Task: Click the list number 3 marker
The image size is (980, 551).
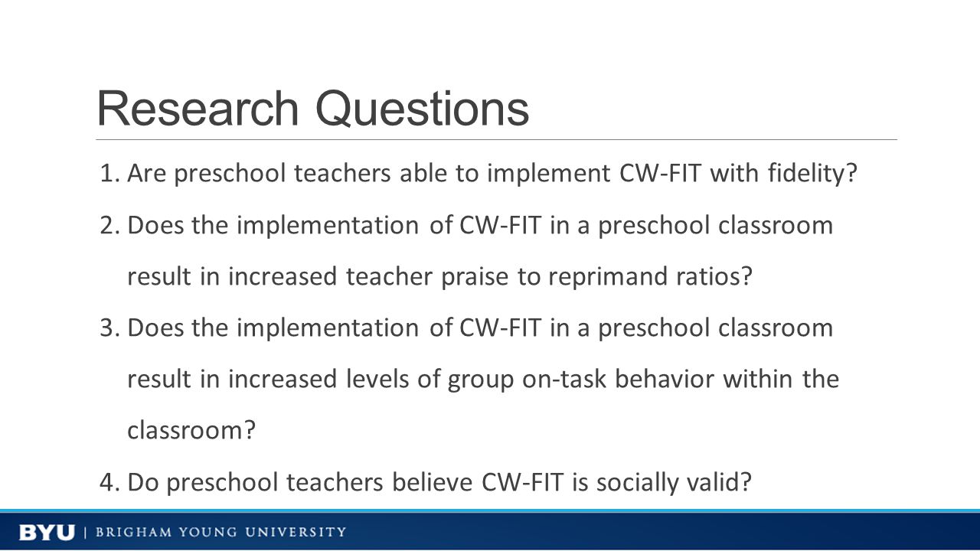Action: [x=109, y=328]
